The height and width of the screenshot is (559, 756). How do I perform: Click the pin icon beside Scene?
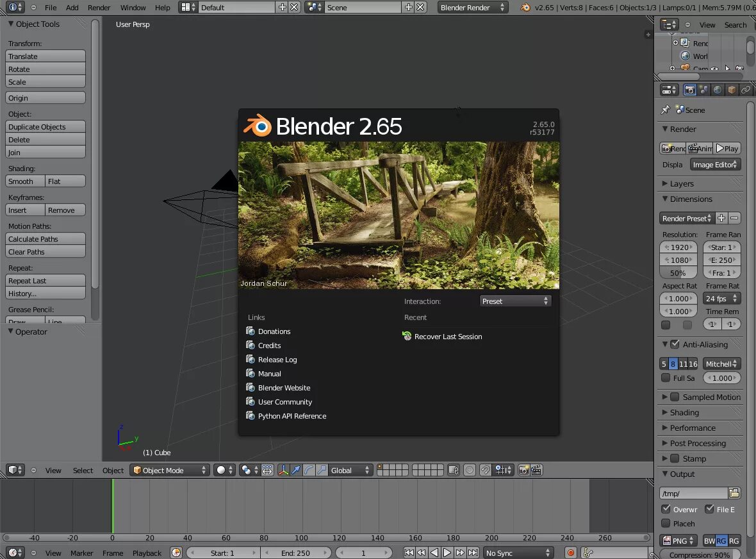click(x=666, y=110)
